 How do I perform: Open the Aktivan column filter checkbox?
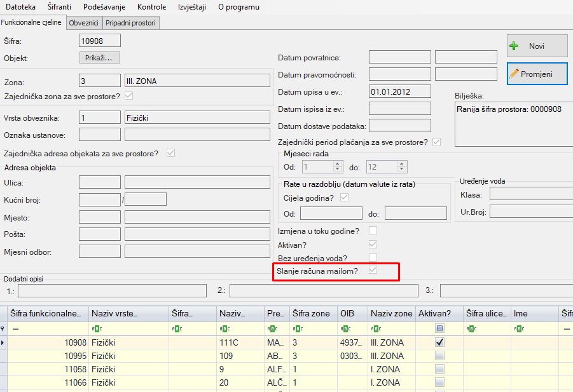[439, 328]
